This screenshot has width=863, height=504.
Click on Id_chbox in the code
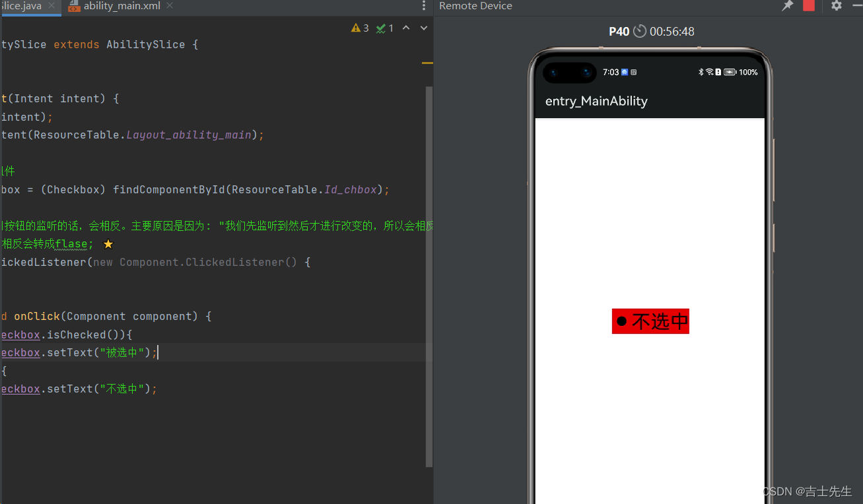pos(351,189)
